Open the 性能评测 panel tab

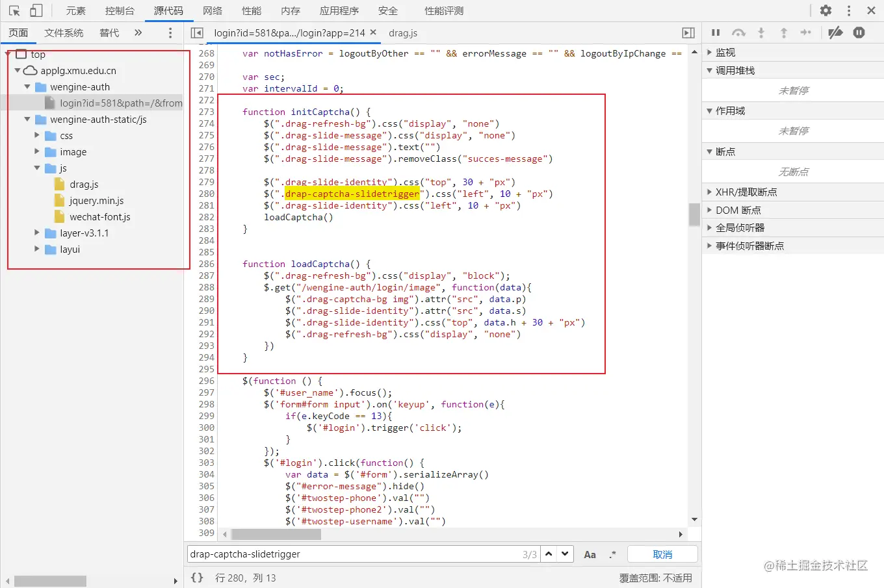444,11
